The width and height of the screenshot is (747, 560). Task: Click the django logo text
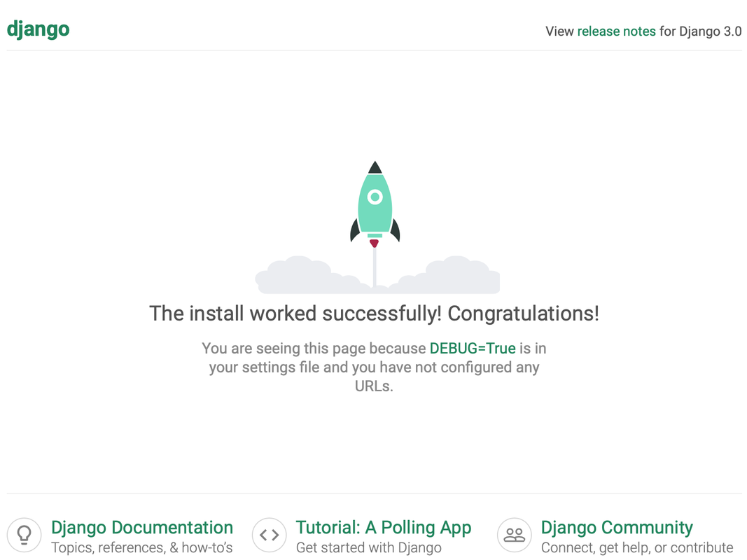tap(38, 29)
